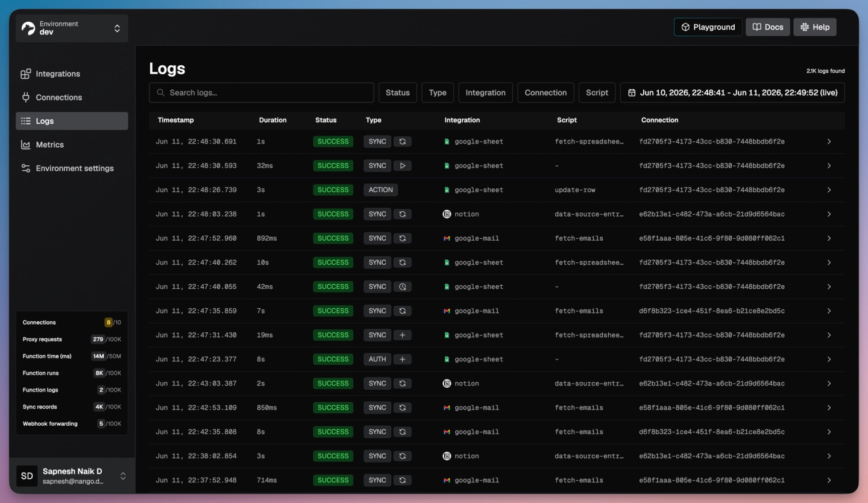Click google-sheet icon on 22:48:26.739 row
This screenshot has height=503, width=868.
pyautogui.click(x=447, y=190)
